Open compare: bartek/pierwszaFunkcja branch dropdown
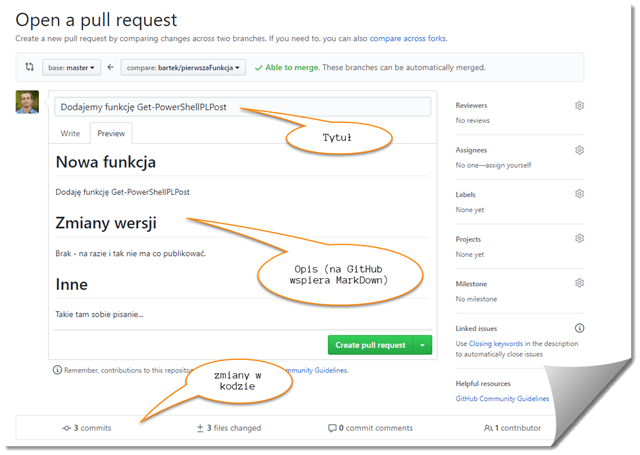 [183, 68]
